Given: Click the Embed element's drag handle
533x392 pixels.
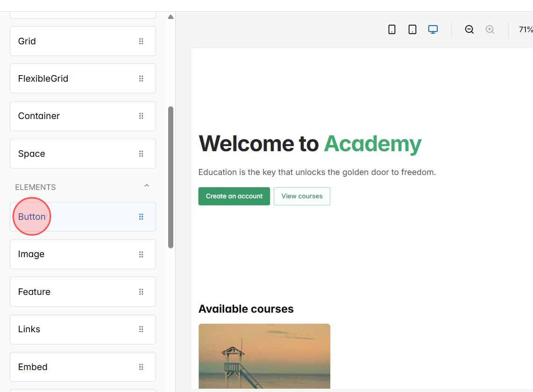Looking at the screenshot, I should pyautogui.click(x=141, y=367).
